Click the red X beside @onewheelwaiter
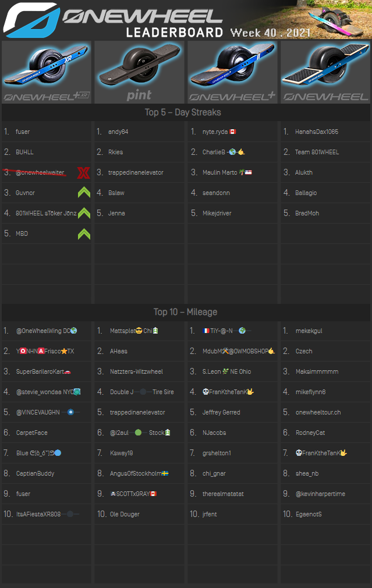372x588 pixels. [83, 172]
